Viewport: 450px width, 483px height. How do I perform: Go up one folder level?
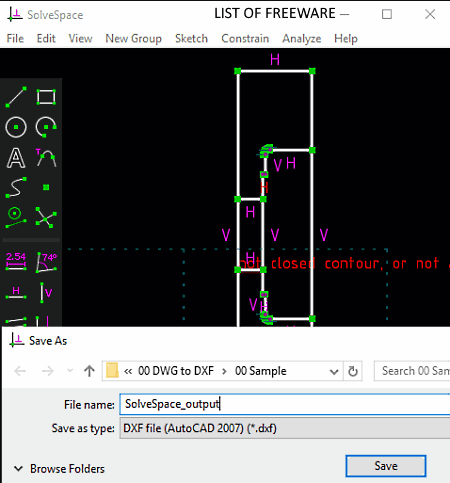coord(89,371)
